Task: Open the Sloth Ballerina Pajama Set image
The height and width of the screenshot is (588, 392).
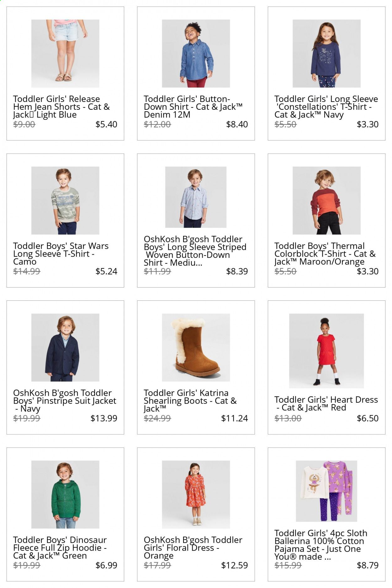Action: pos(326,491)
